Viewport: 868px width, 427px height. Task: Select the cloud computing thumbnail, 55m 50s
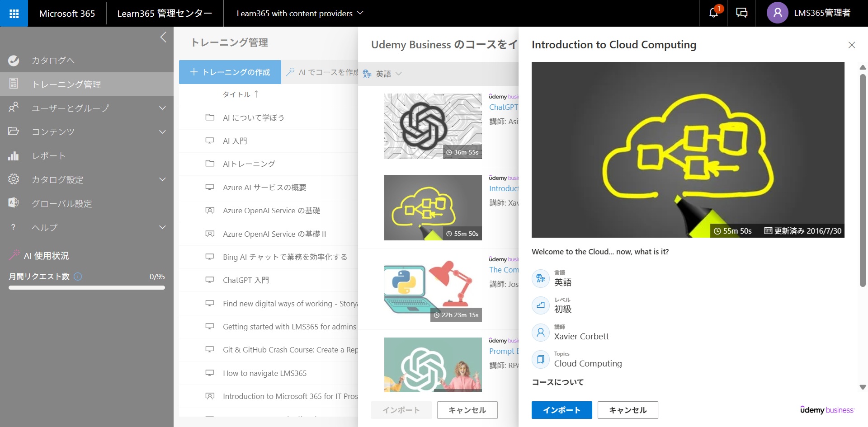click(433, 207)
